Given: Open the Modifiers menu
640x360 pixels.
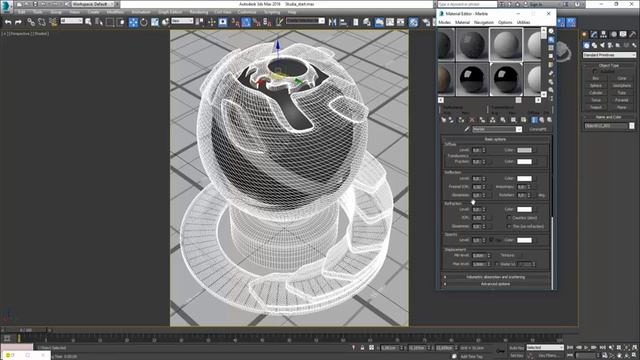Looking at the screenshot, I should coord(115,12).
